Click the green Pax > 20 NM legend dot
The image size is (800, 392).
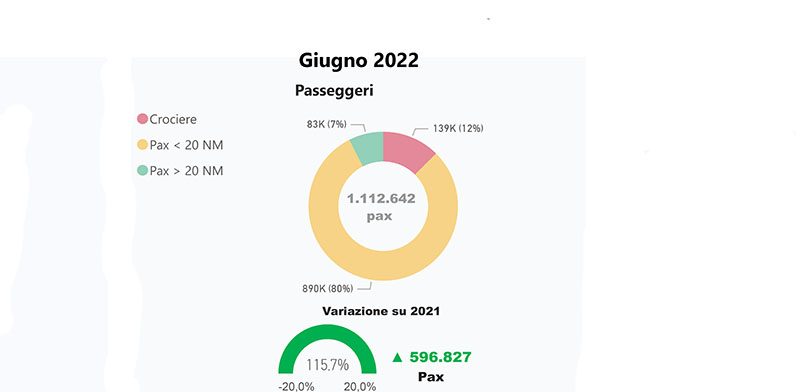click(x=142, y=170)
